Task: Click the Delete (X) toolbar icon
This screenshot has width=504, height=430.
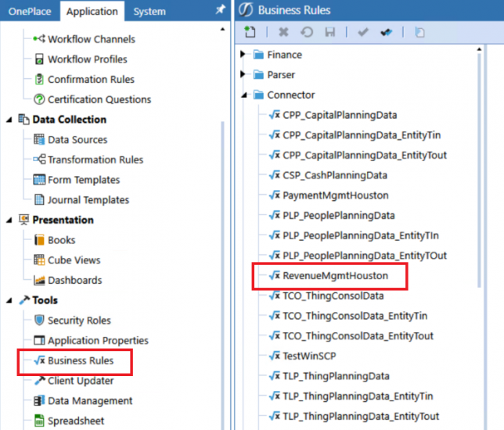Action: pyautogui.click(x=283, y=32)
